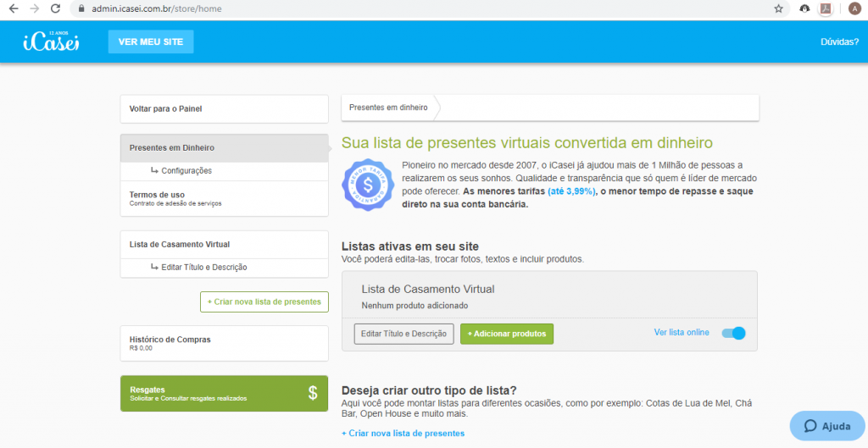Click bottom Criar nova lista de presentes link
This screenshot has height=448, width=868.
pyautogui.click(x=403, y=433)
